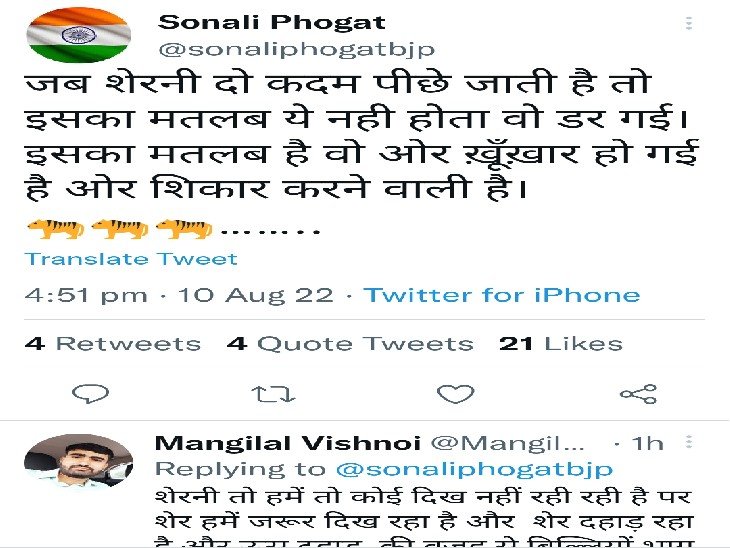View the 4 Retweets list
Screen dimensions: 730x548
113,344
